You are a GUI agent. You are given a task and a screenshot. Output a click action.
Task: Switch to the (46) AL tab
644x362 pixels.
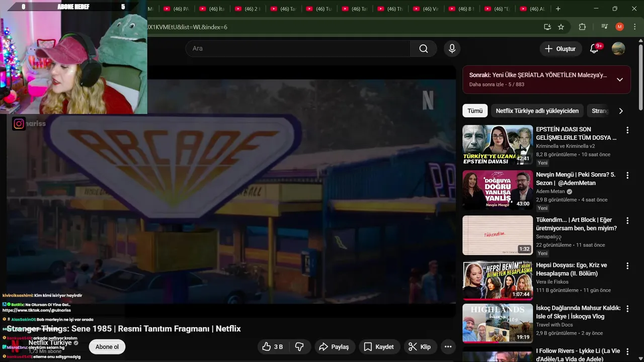point(533,9)
